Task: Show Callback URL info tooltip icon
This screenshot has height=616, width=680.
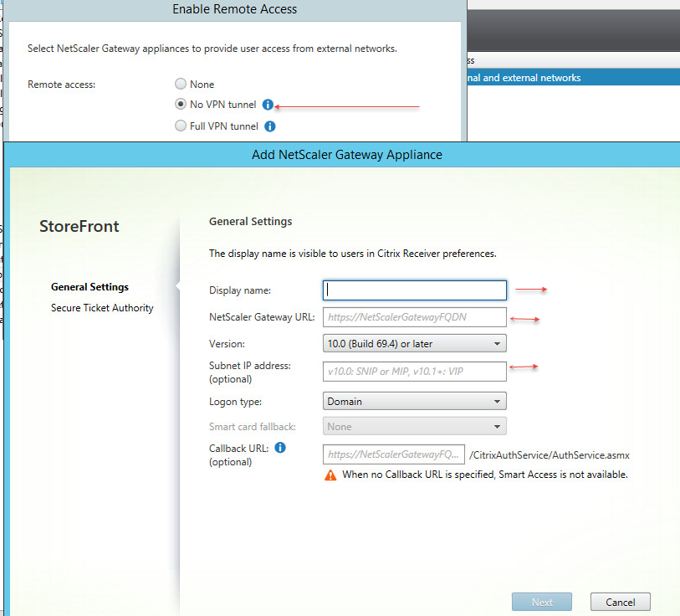Action: tap(280, 448)
